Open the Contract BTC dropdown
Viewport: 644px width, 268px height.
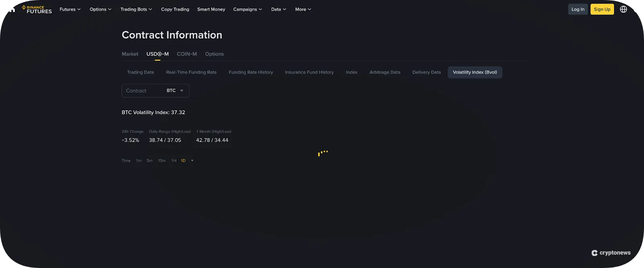coord(155,91)
